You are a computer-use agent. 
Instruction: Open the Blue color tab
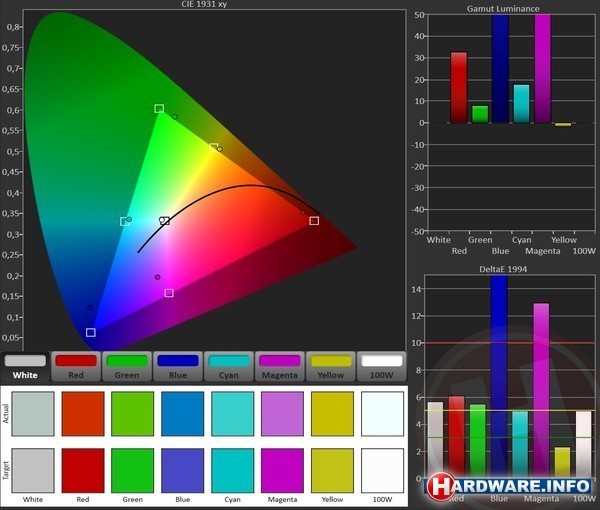(x=178, y=366)
